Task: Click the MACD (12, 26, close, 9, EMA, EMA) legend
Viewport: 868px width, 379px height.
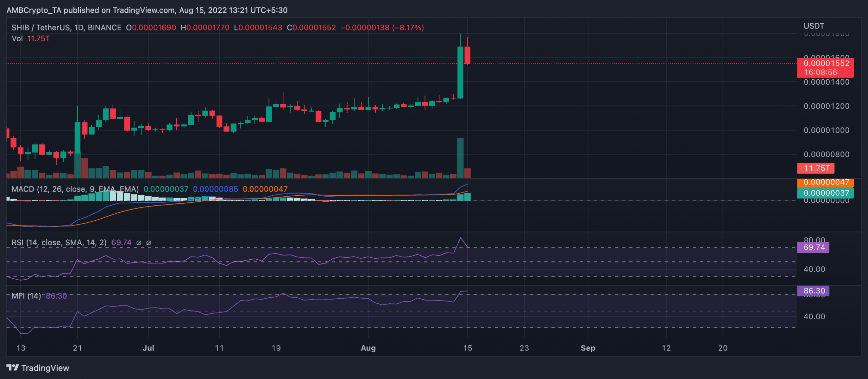Action: [75, 189]
